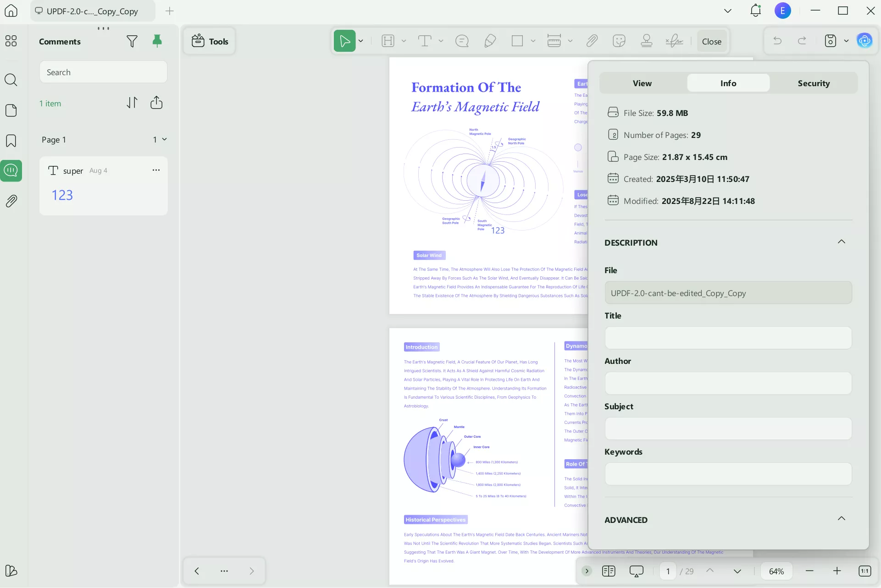Toggle 1:1 actual size view

pyautogui.click(x=866, y=571)
